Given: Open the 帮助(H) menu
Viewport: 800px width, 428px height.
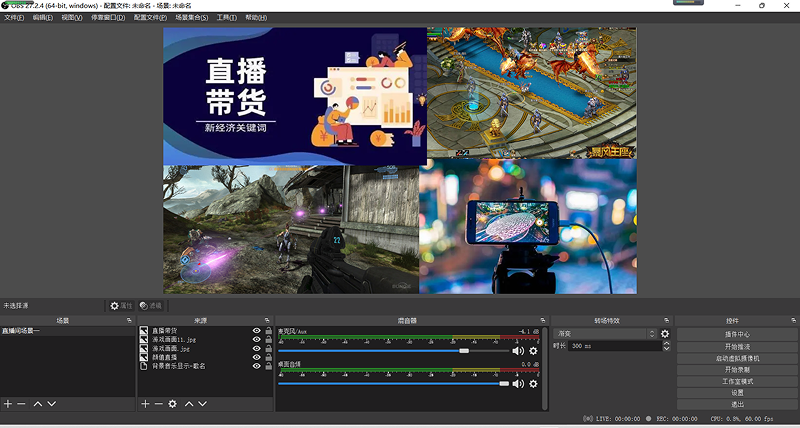Looking at the screenshot, I should (x=256, y=17).
